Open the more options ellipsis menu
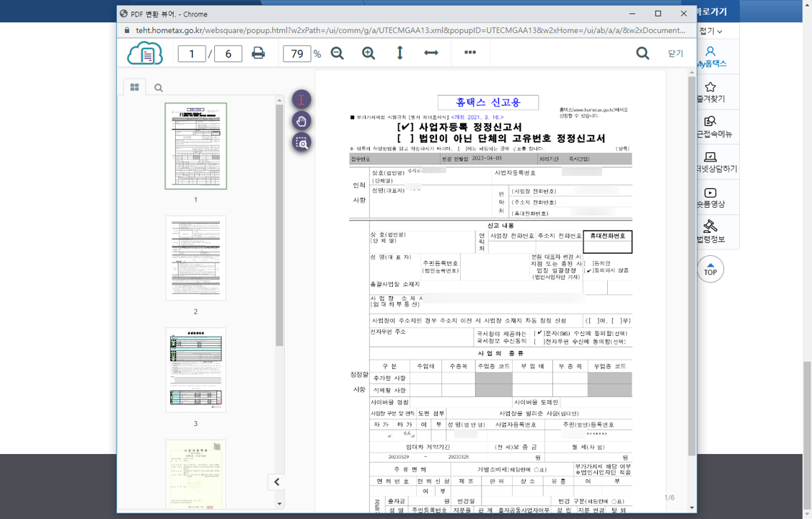The width and height of the screenshot is (812, 519). click(469, 53)
